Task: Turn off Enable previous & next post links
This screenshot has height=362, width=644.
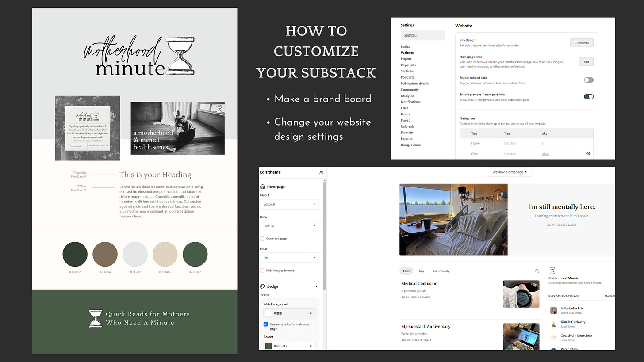Action: [588, 96]
